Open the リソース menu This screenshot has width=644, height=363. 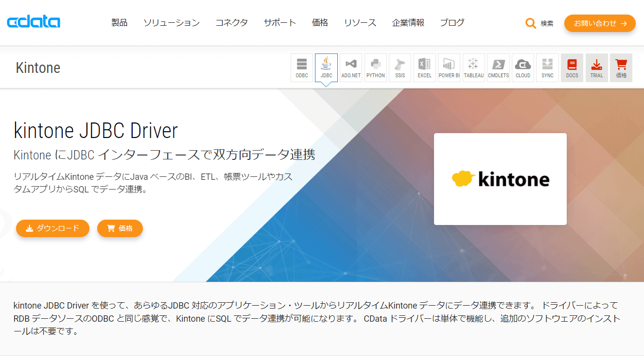pyautogui.click(x=360, y=22)
